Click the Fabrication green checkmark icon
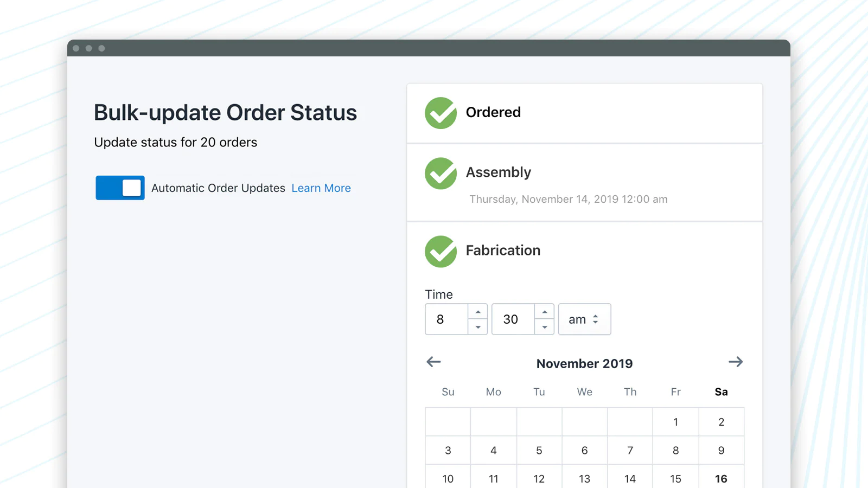 click(x=441, y=251)
